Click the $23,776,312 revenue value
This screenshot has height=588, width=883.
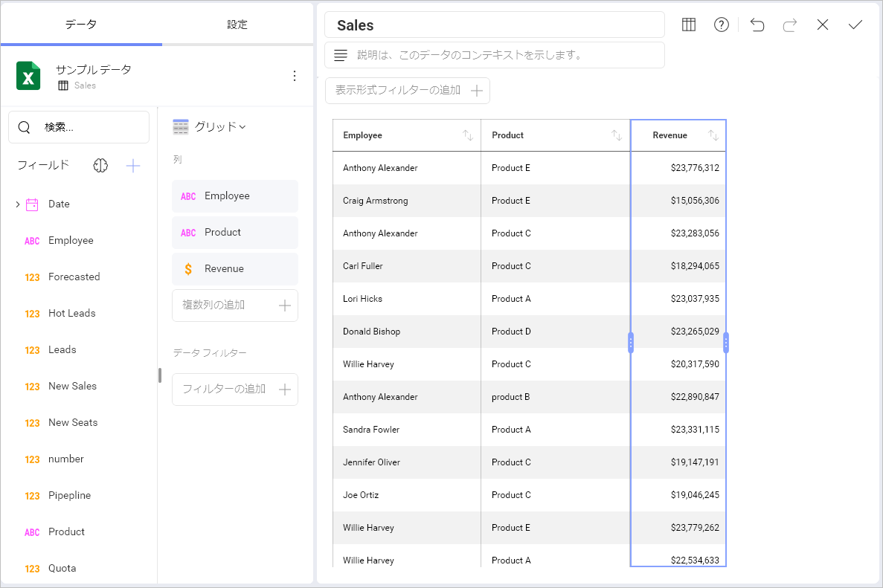pos(695,168)
